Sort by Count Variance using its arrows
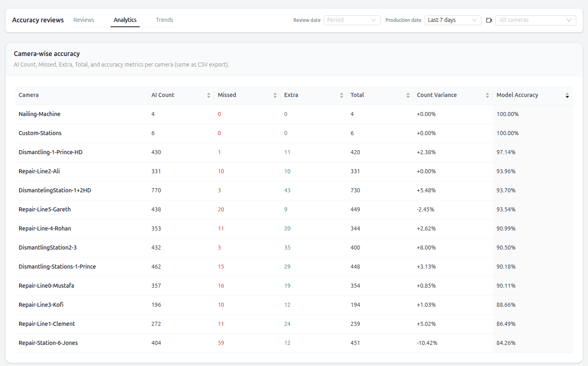 (x=487, y=95)
